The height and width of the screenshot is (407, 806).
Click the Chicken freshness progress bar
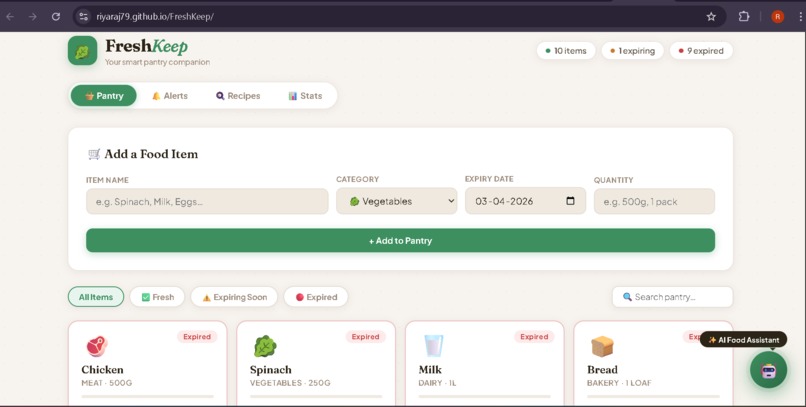tap(148, 396)
